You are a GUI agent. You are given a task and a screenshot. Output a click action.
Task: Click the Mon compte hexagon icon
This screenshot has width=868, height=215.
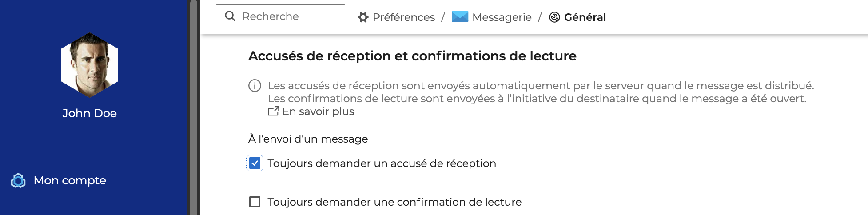click(18, 180)
